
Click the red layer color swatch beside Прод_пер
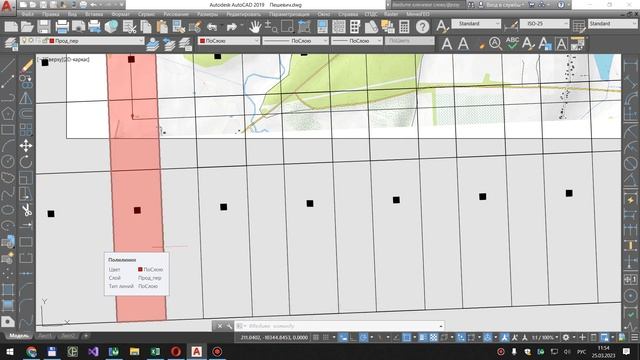[x=52, y=41]
